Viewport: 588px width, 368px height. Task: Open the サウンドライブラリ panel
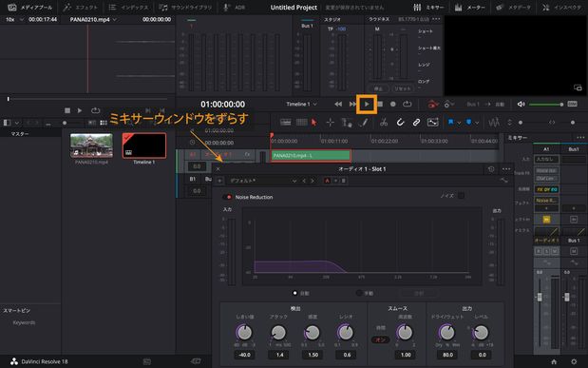(x=185, y=8)
